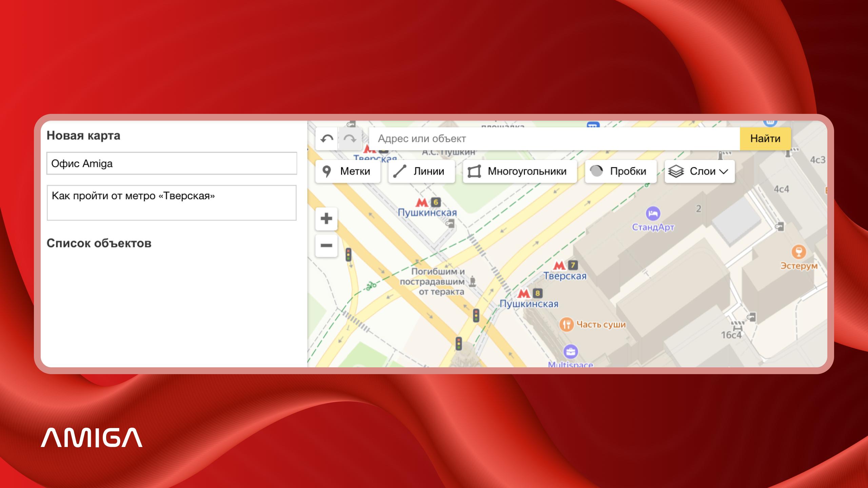Expand the Слои layers dropdown

tap(699, 171)
